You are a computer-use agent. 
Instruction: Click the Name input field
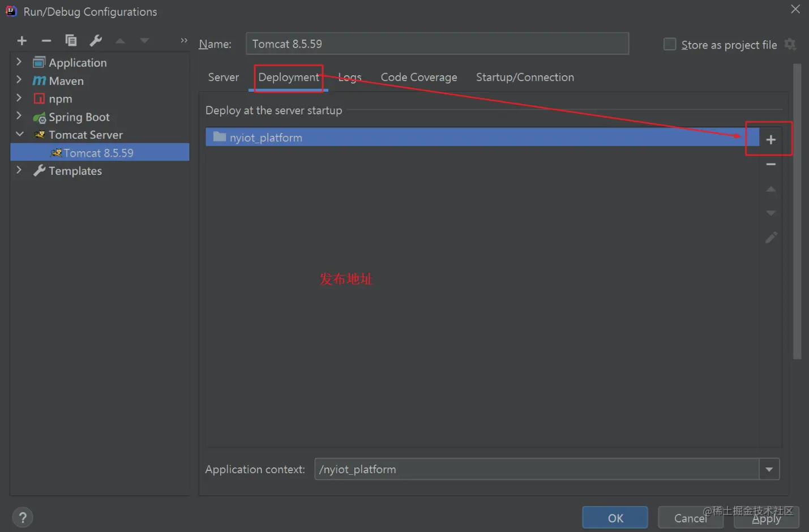tap(437, 44)
